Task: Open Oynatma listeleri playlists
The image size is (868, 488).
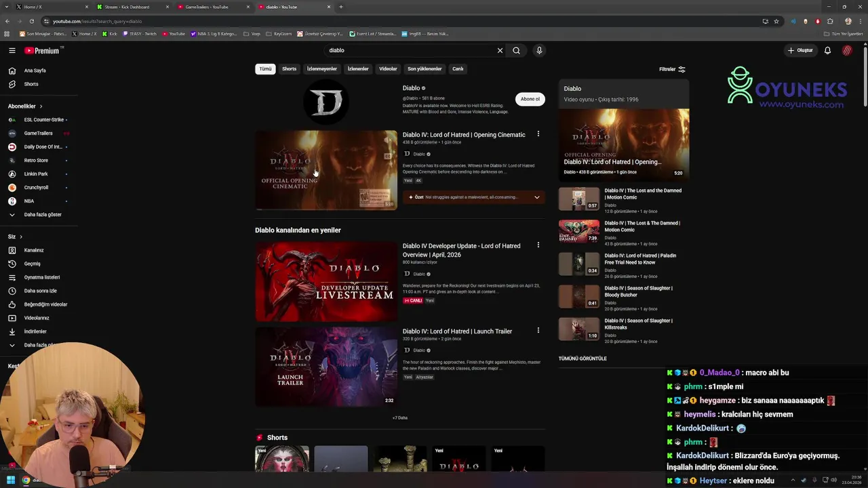Action: (42, 277)
